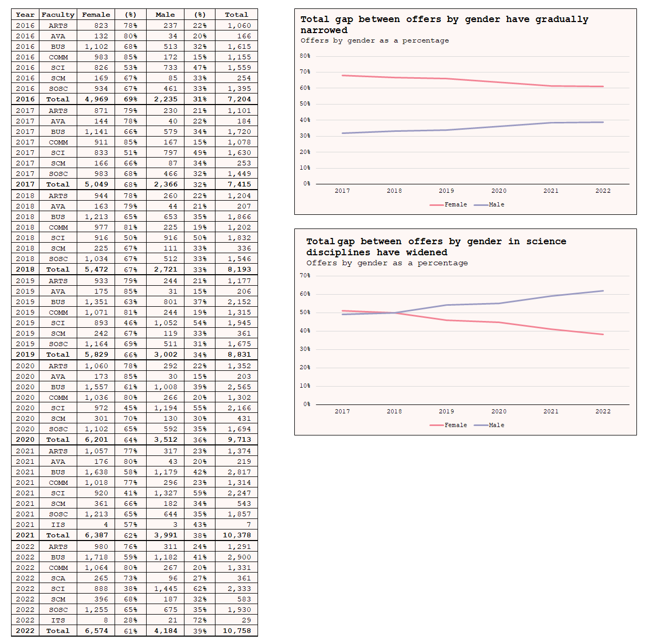Select the Male legend in science chart
This screenshot has width=648, height=644.
tap(489, 425)
